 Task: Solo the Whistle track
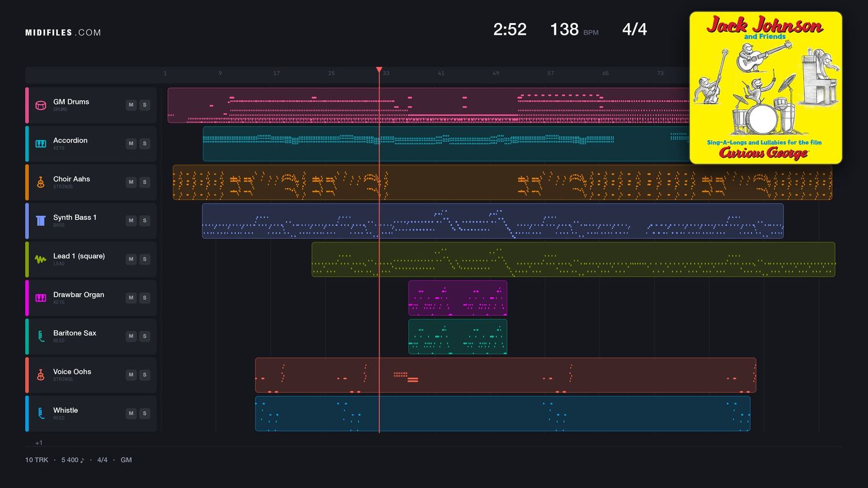click(145, 413)
